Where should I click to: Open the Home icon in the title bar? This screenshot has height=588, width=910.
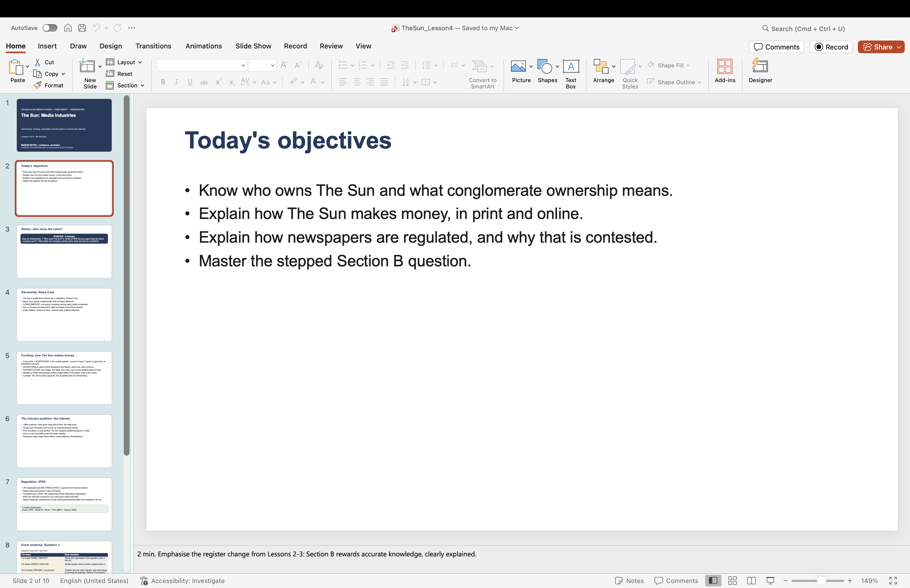pyautogui.click(x=68, y=28)
